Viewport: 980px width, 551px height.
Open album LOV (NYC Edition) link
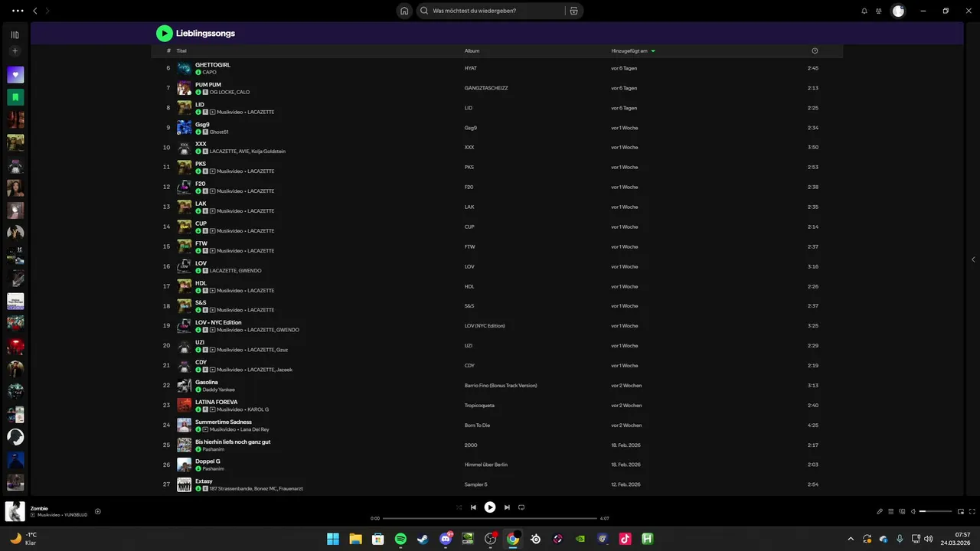[x=485, y=326]
